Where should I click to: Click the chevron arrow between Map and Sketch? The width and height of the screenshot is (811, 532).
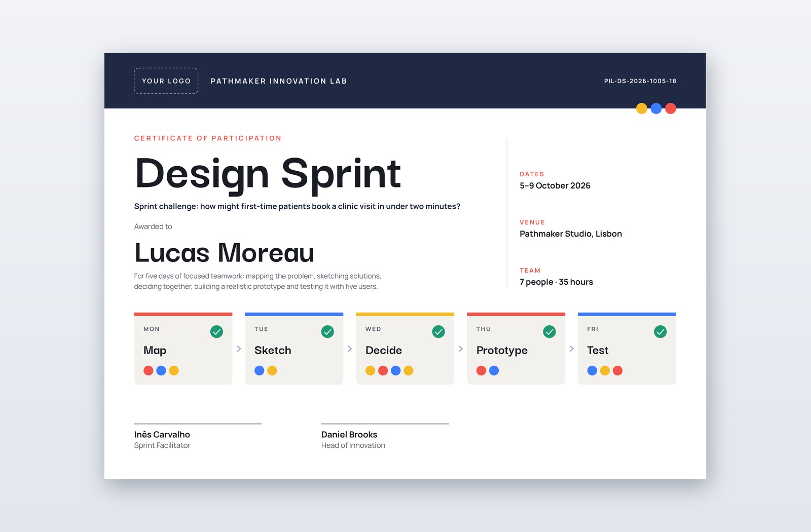click(239, 349)
